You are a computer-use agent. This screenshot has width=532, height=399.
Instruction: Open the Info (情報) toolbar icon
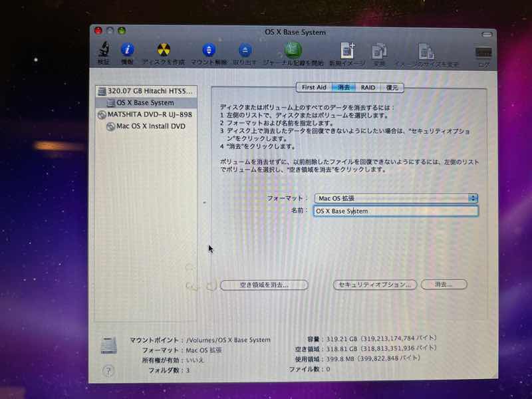127,51
